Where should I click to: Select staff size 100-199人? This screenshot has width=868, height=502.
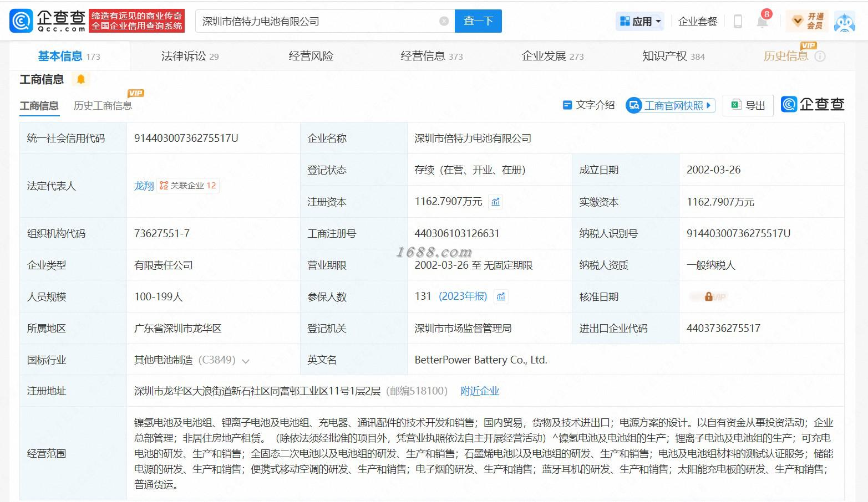[158, 296]
